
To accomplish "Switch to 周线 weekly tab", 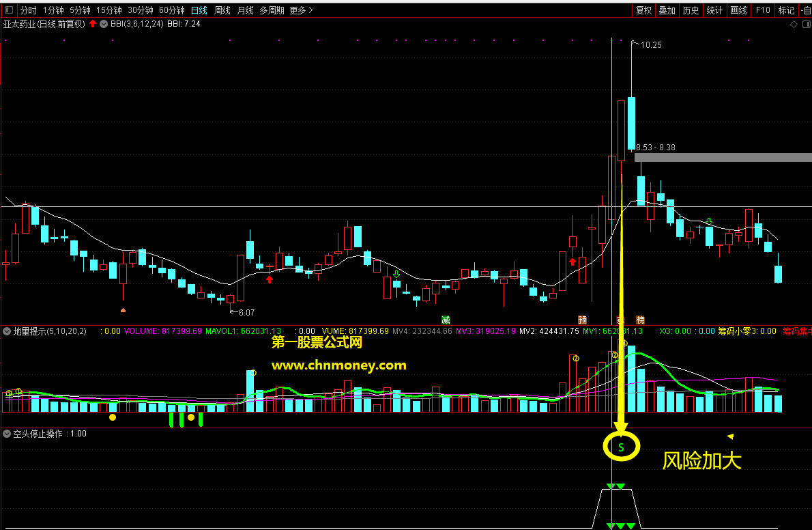I will [222, 10].
